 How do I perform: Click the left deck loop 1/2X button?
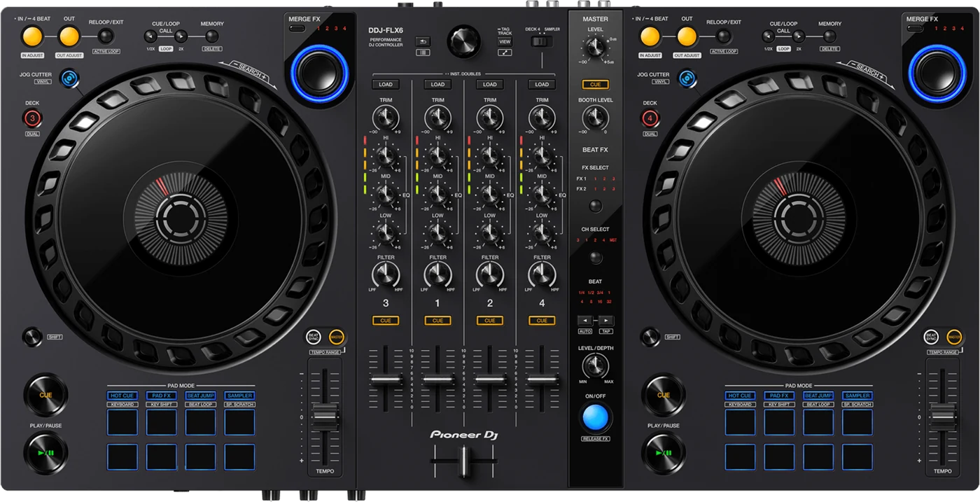[x=150, y=36]
